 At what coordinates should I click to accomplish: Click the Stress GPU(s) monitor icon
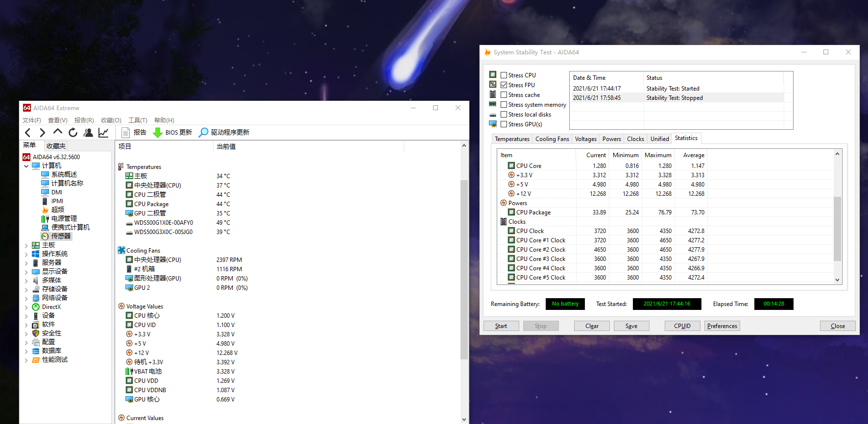click(493, 124)
